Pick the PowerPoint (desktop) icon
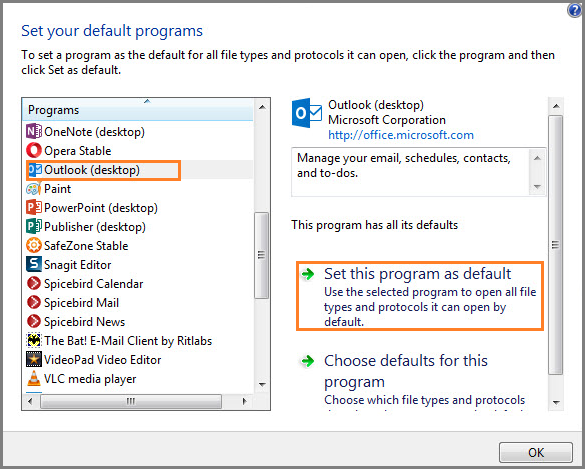 pos(34,208)
